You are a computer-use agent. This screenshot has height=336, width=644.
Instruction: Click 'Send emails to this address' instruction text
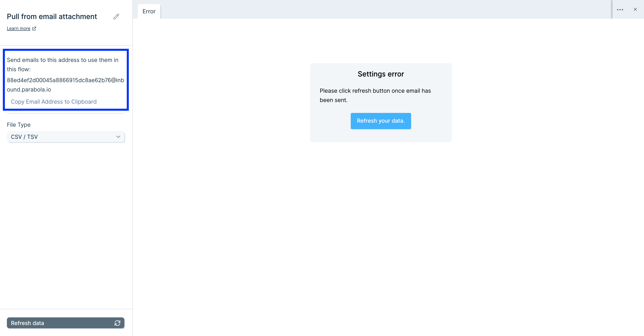tap(63, 65)
